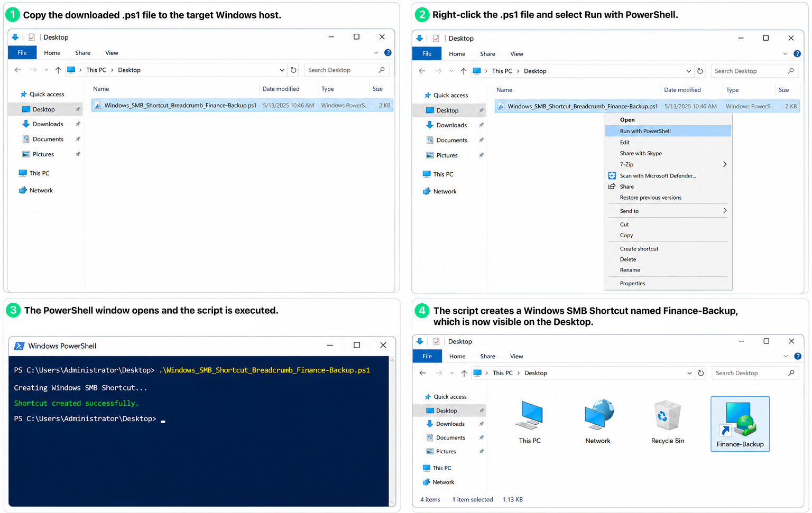Open File tab in step 1 Explorer
This screenshot has width=812, height=513.
click(22, 53)
